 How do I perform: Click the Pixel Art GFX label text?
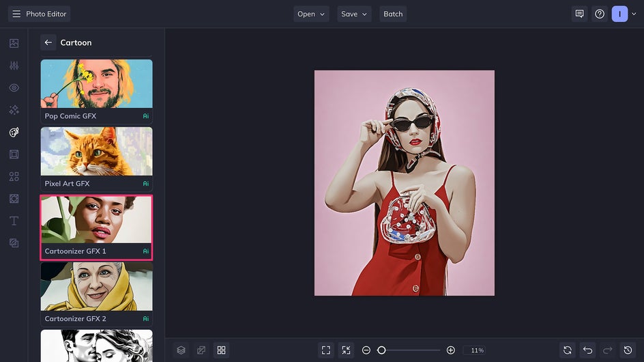pyautogui.click(x=67, y=184)
